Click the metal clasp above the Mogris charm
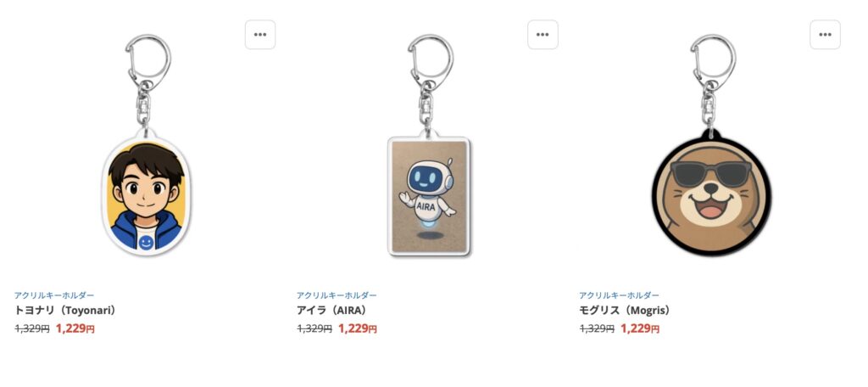868x387 pixels. (x=712, y=81)
